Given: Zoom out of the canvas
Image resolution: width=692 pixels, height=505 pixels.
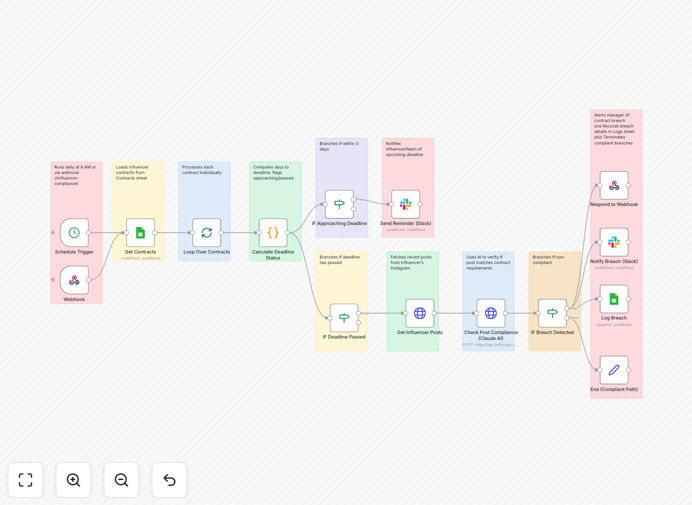Looking at the screenshot, I should click(121, 480).
